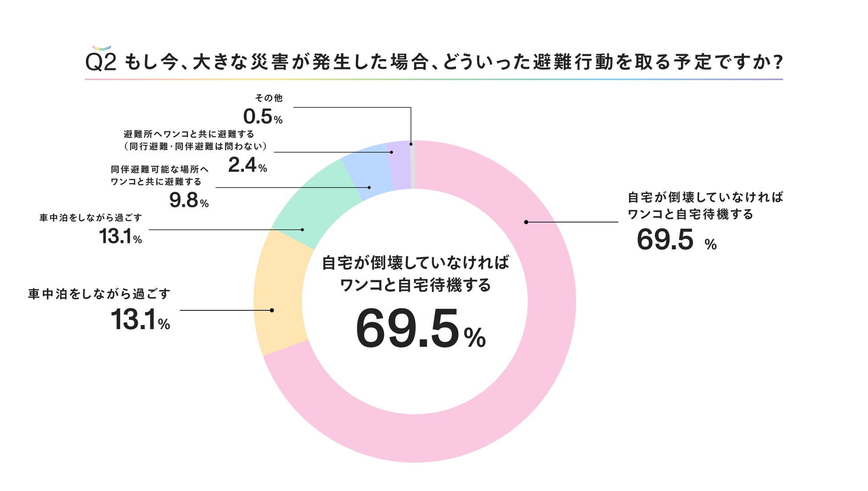Click the Q2 question title text
Screen dimensions: 868x491
point(434,62)
